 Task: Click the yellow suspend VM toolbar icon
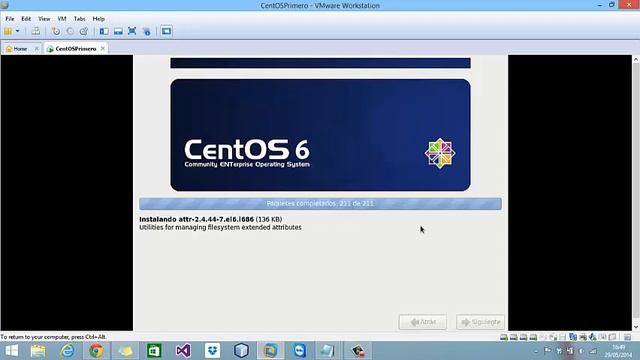click(8, 31)
